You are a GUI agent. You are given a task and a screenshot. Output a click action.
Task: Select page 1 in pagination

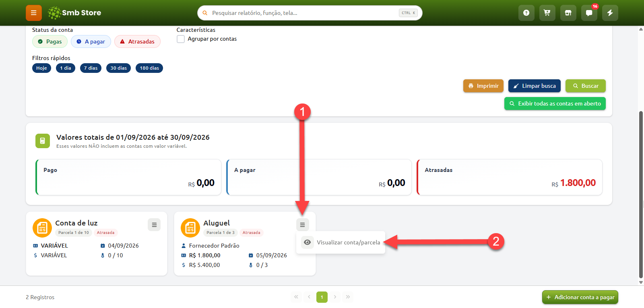[x=322, y=297]
